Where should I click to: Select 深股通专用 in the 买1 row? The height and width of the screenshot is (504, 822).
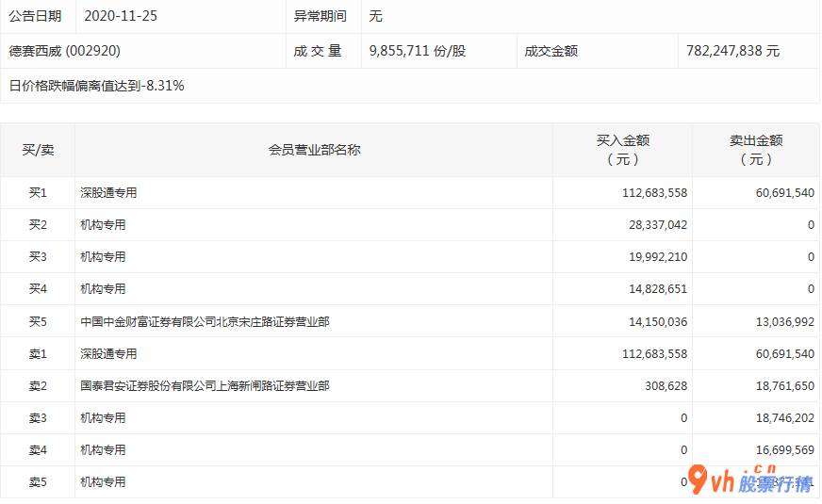[x=108, y=193]
